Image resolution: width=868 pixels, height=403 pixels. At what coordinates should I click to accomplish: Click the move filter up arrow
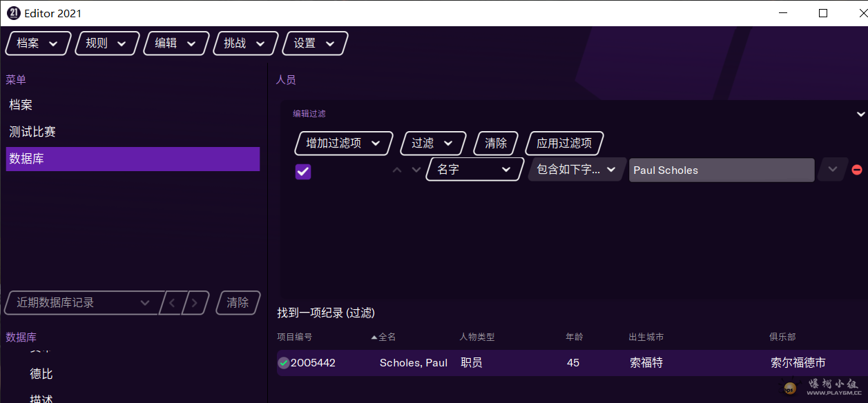click(x=397, y=170)
